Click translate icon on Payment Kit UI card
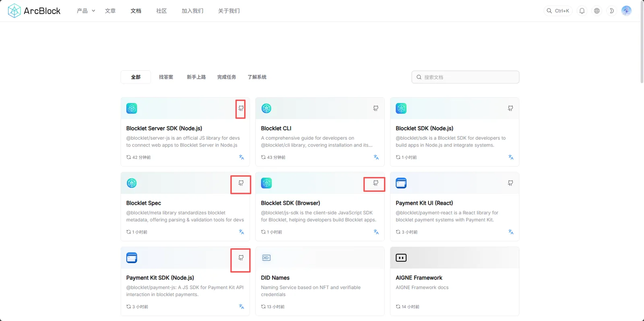 click(511, 232)
